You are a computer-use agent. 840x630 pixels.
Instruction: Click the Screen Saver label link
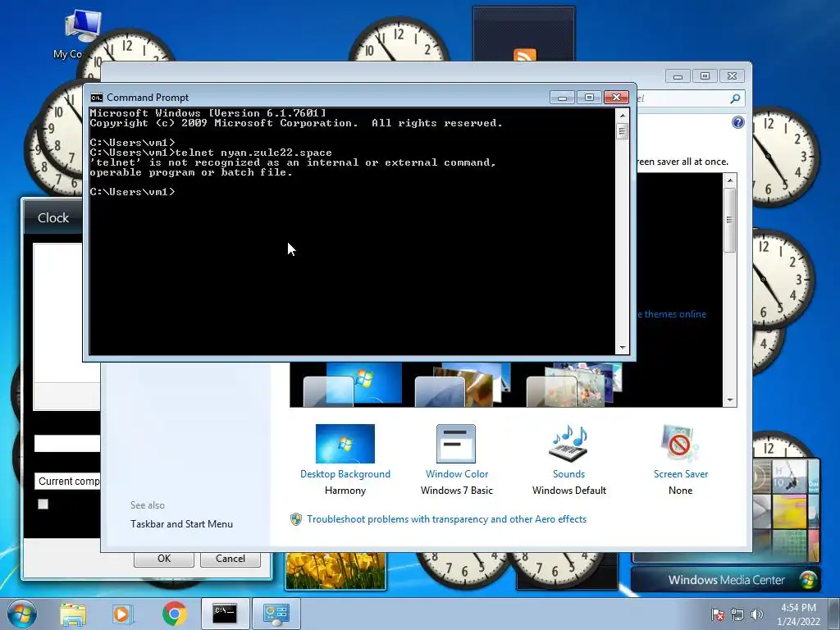680,474
